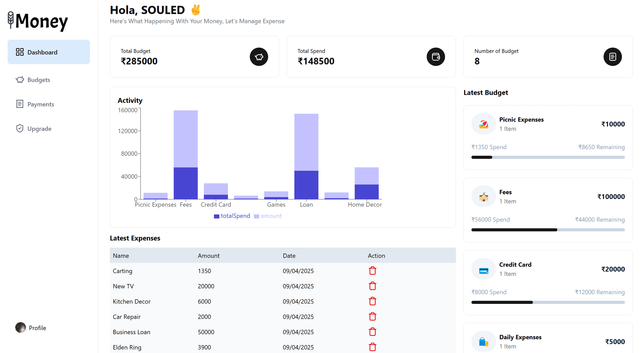Select the Upgrade shield icon
The image size is (644, 353).
coord(19,128)
